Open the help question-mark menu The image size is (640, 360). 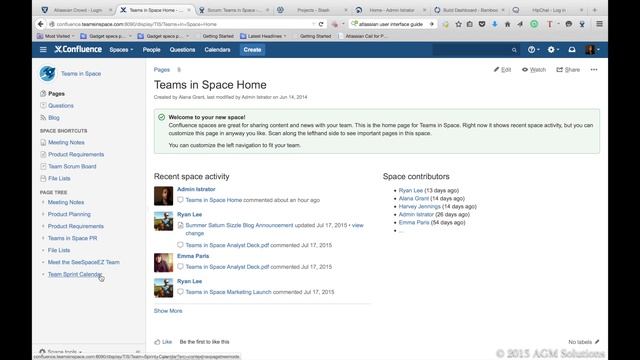click(533, 49)
